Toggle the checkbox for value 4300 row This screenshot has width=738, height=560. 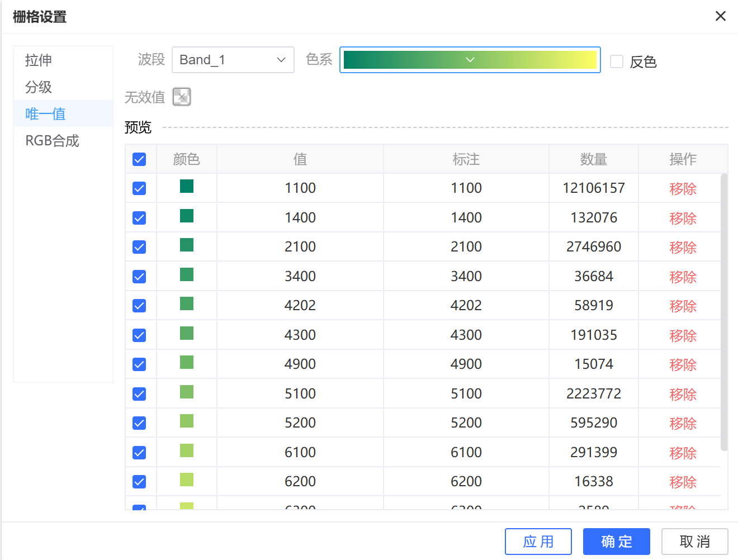(x=139, y=335)
